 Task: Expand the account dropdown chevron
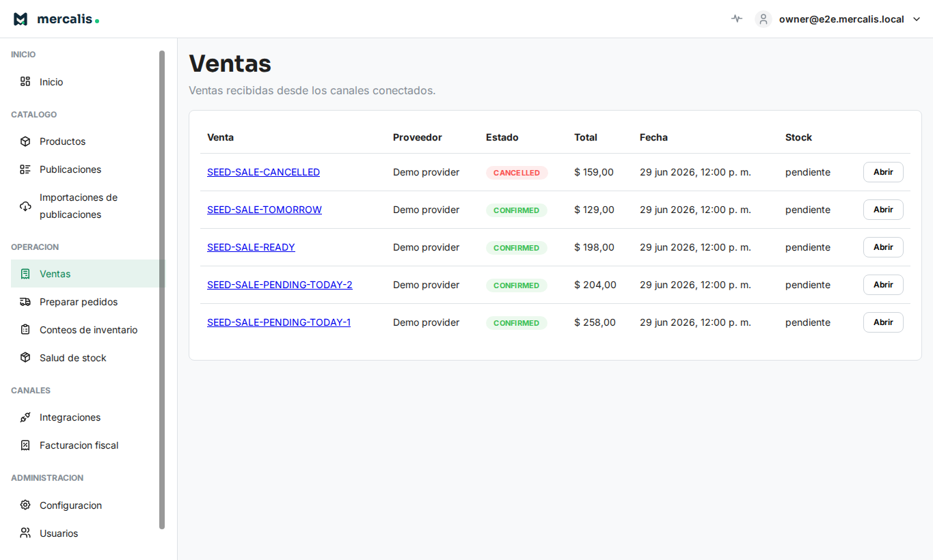click(917, 19)
